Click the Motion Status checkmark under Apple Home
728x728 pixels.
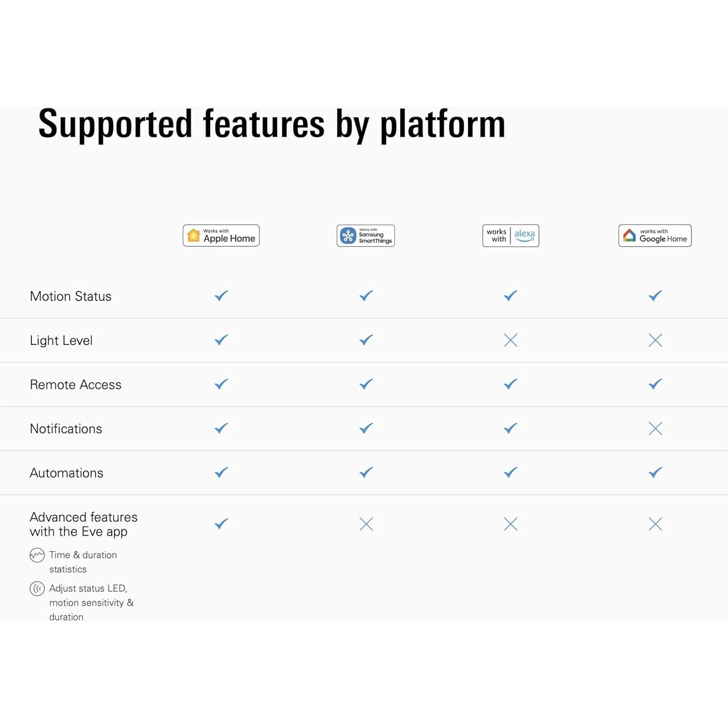coord(221,295)
